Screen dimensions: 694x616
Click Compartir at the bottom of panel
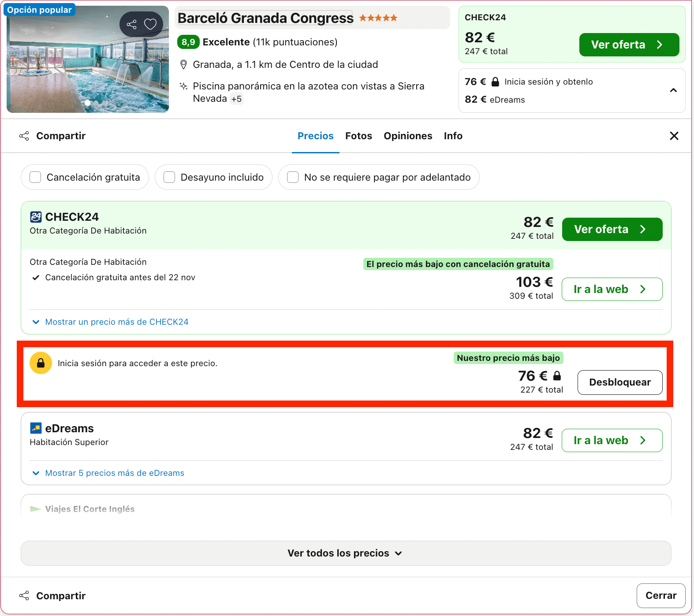click(52, 596)
